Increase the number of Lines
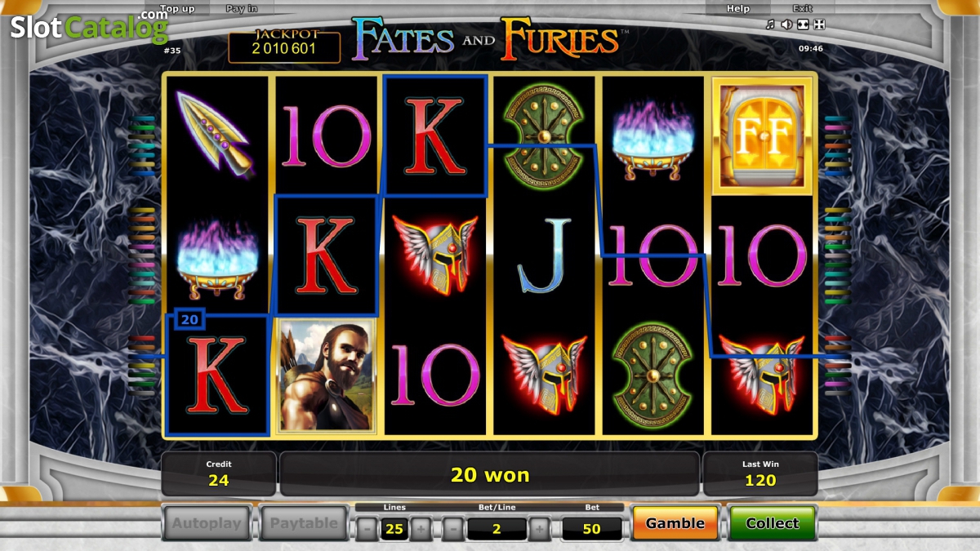This screenshot has width=980, height=551. 421,529
